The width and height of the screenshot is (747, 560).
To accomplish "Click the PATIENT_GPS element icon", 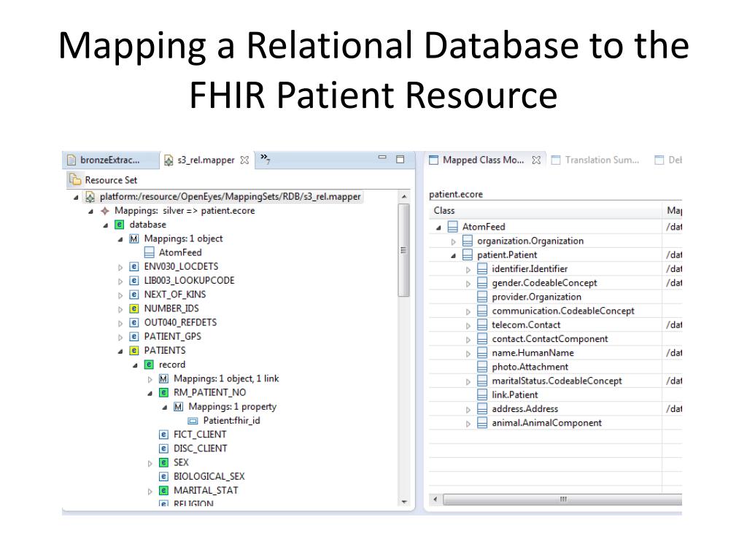I will coord(134,336).
